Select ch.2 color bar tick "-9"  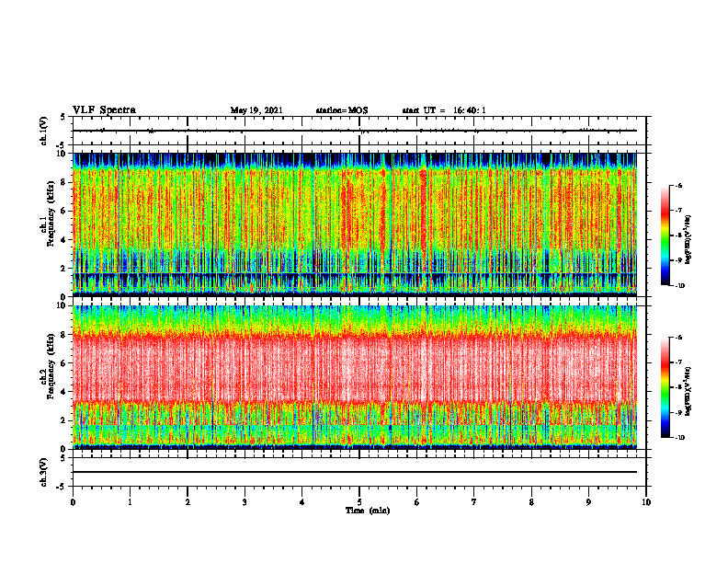click(x=679, y=412)
